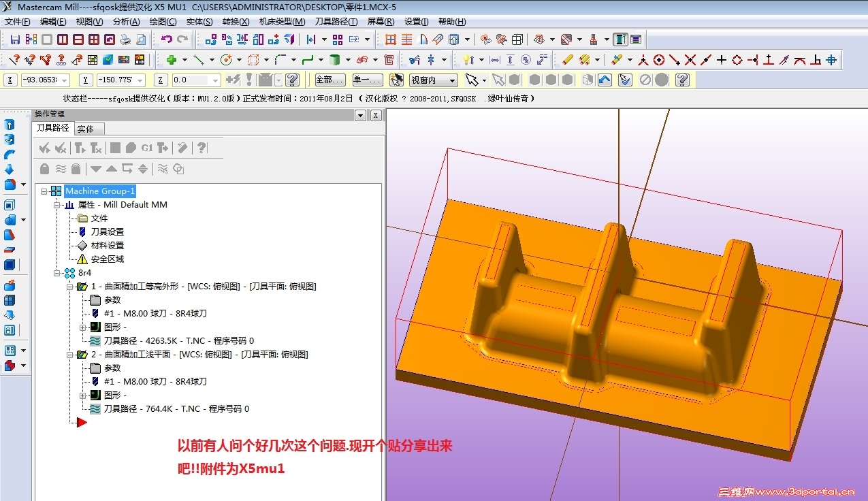Select the 材料设置 tree item
868x501 pixels.
(108, 246)
